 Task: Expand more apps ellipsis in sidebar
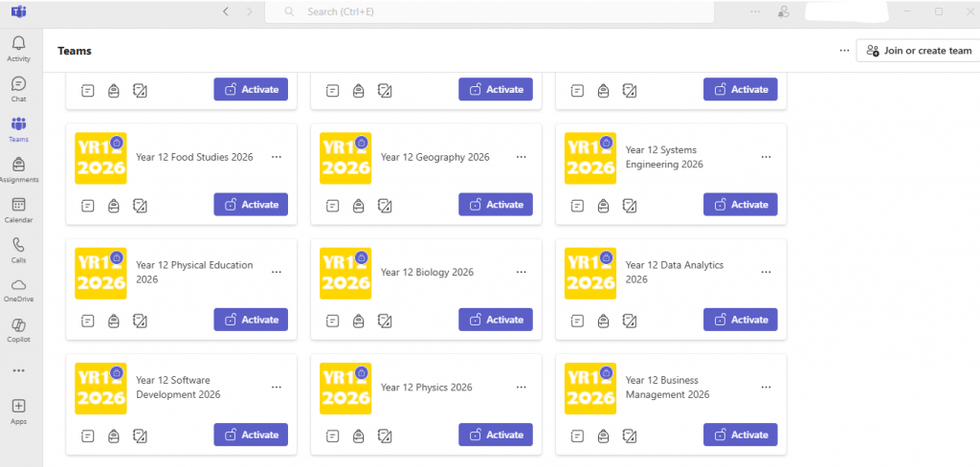coord(18,370)
